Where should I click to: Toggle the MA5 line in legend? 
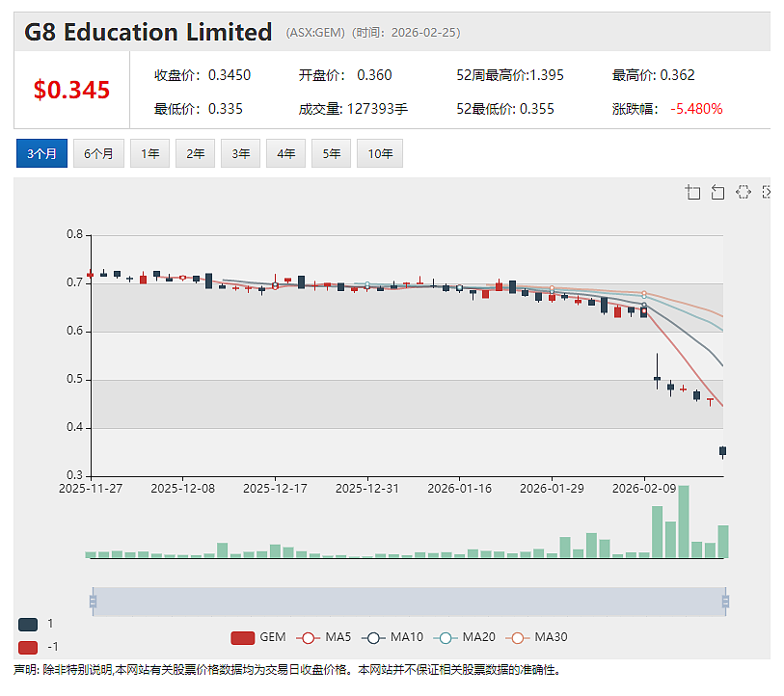323,637
